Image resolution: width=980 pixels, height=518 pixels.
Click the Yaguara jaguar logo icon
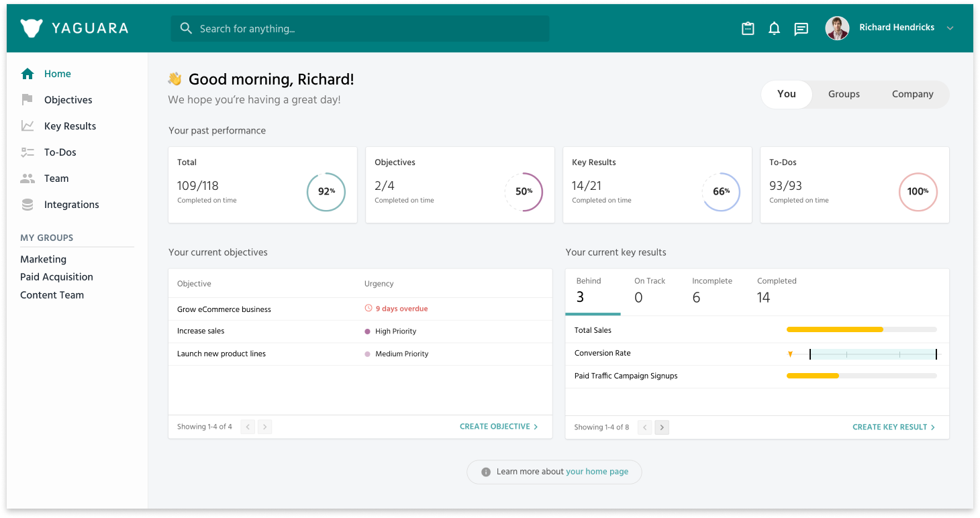[x=32, y=28]
